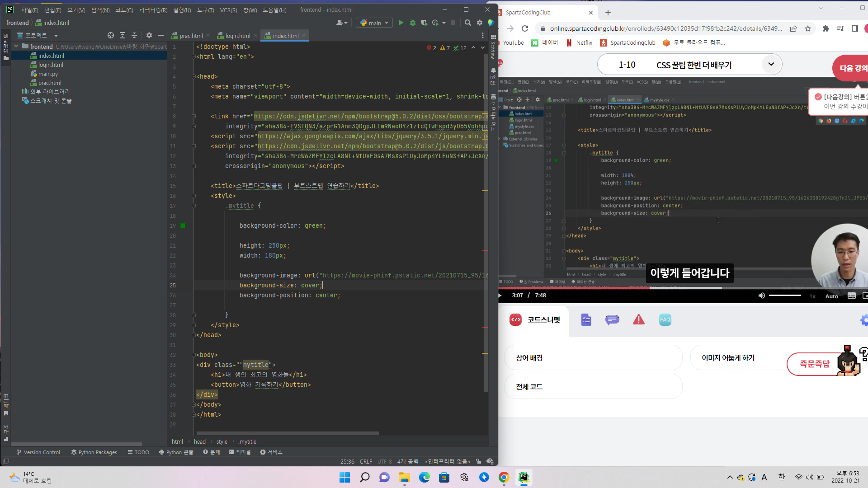Click the stop process icon in PyCharm
Viewport: 868px width, 488px height.
[x=453, y=23]
